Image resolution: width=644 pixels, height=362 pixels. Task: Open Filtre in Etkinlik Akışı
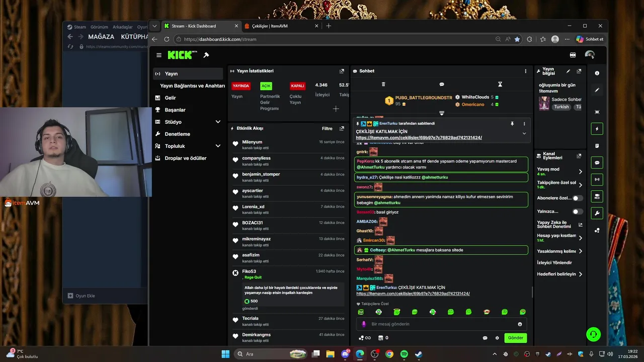coord(327,128)
